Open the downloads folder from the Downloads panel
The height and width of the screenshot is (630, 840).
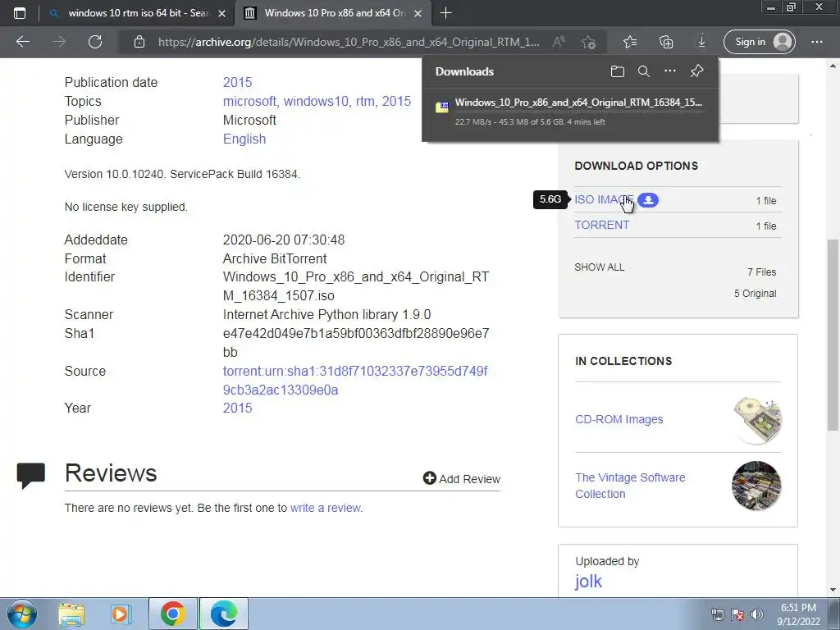click(618, 71)
